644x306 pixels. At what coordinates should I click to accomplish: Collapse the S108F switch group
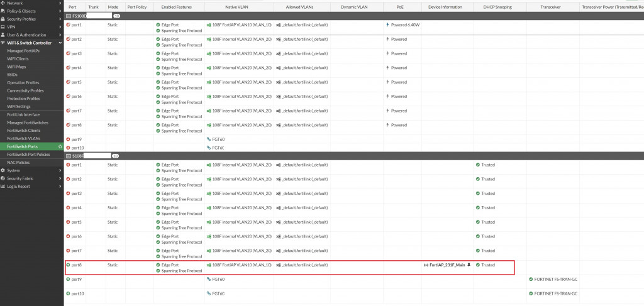pos(68,156)
